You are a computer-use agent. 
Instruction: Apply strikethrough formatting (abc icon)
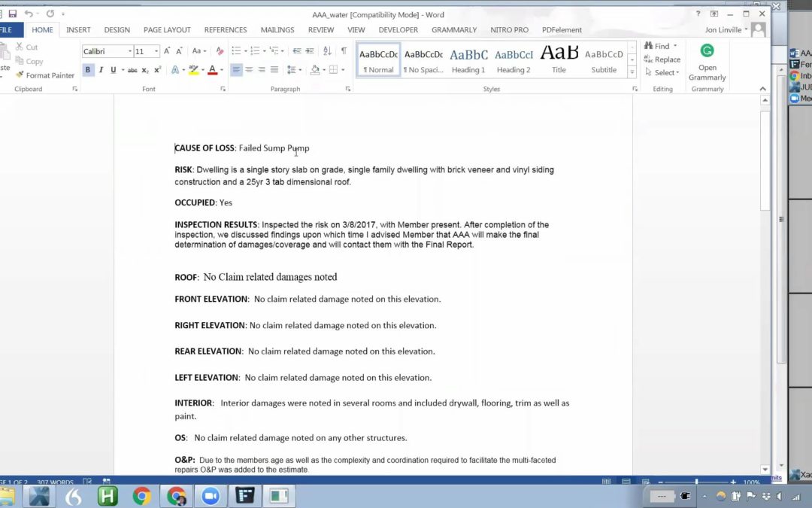pos(132,70)
